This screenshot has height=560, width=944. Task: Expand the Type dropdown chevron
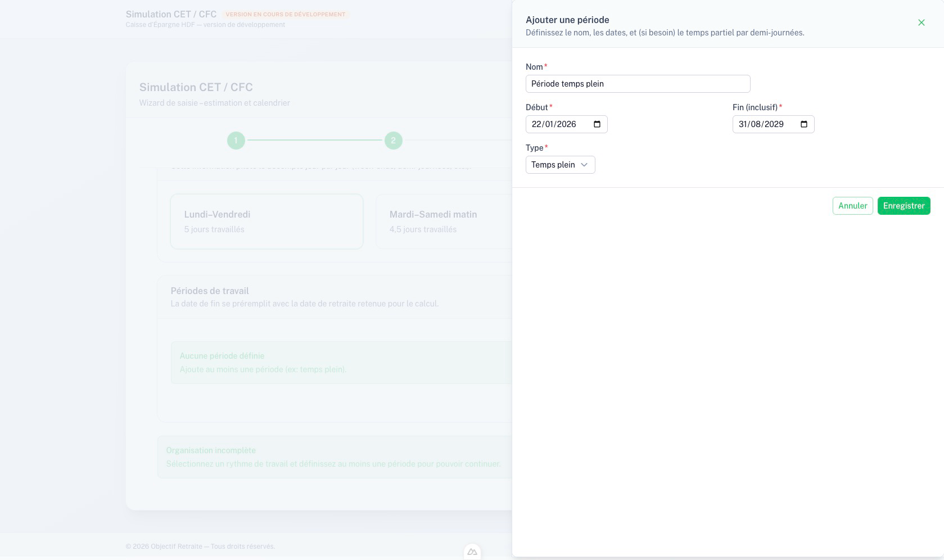(584, 165)
